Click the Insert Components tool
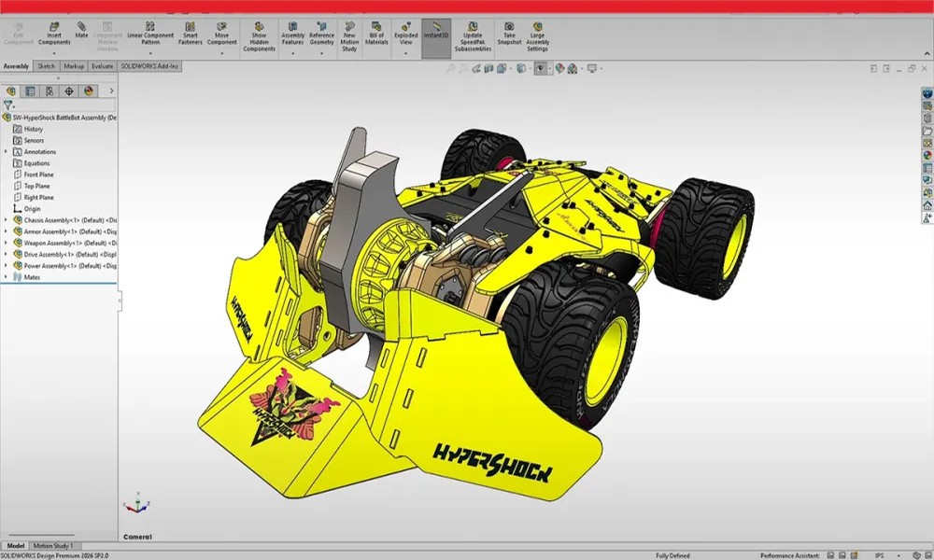Image resolution: width=934 pixels, height=560 pixels. (x=54, y=35)
